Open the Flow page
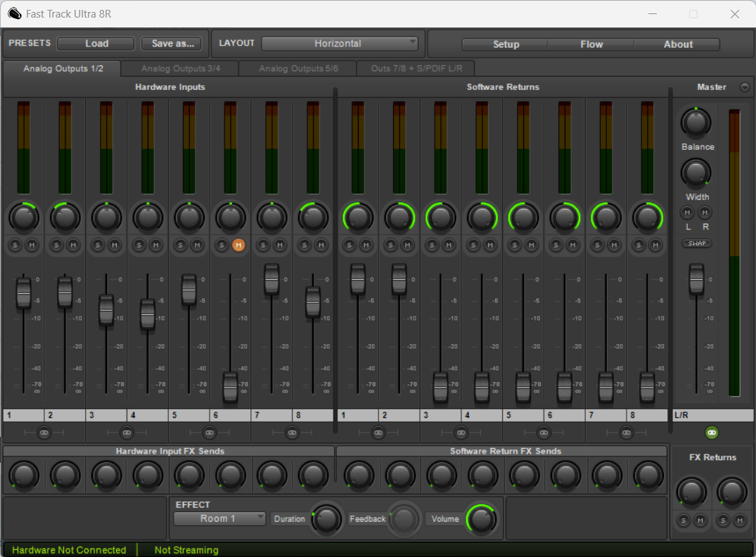 591,44
